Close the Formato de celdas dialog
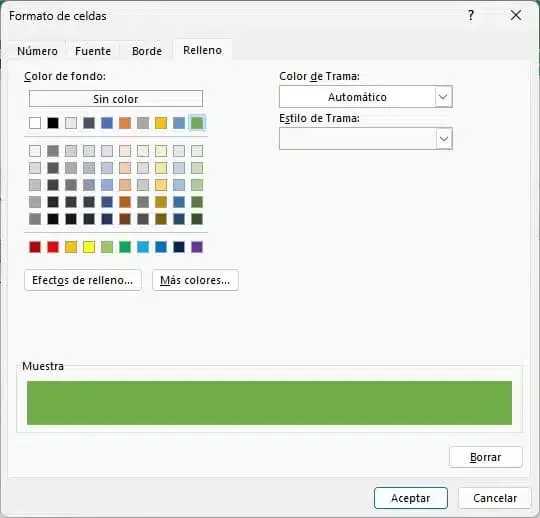Viewport: 540px width, 518px height. point(516,15)
